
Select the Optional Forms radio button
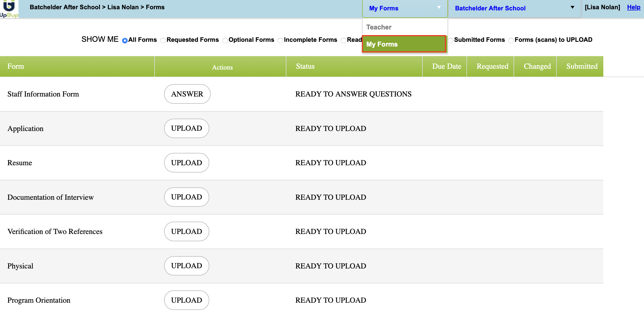(225, 40)
